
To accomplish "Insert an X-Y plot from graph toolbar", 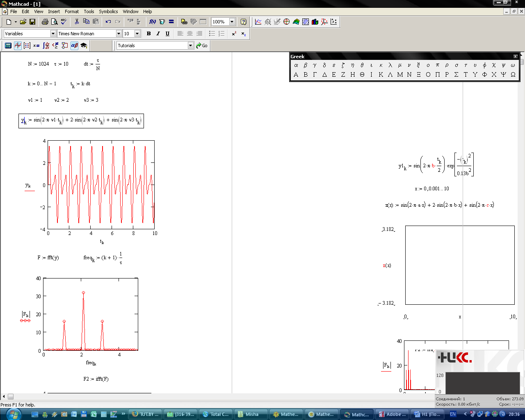I will (x=258, y=22).
